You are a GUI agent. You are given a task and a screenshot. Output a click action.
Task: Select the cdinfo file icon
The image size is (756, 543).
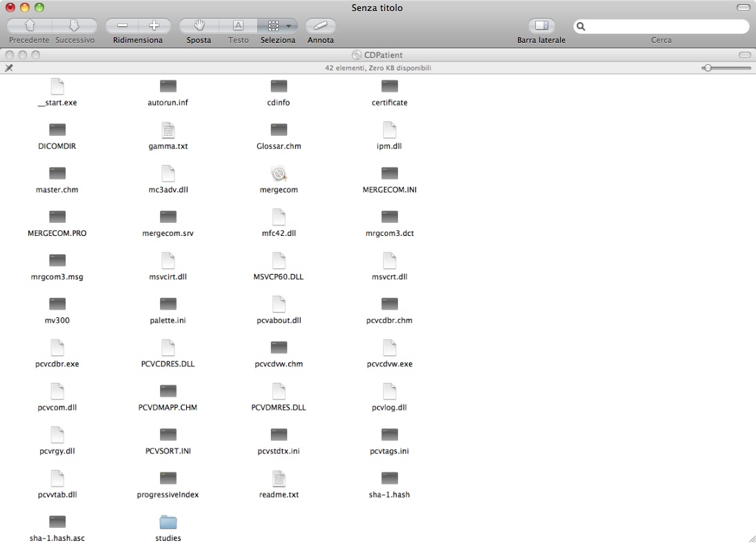(x=279, y=86)
